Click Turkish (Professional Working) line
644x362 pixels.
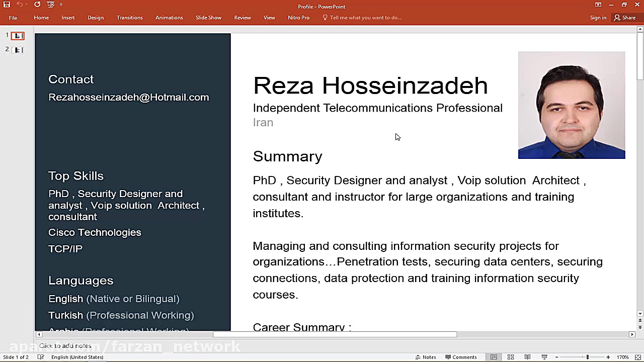(121, 315)
